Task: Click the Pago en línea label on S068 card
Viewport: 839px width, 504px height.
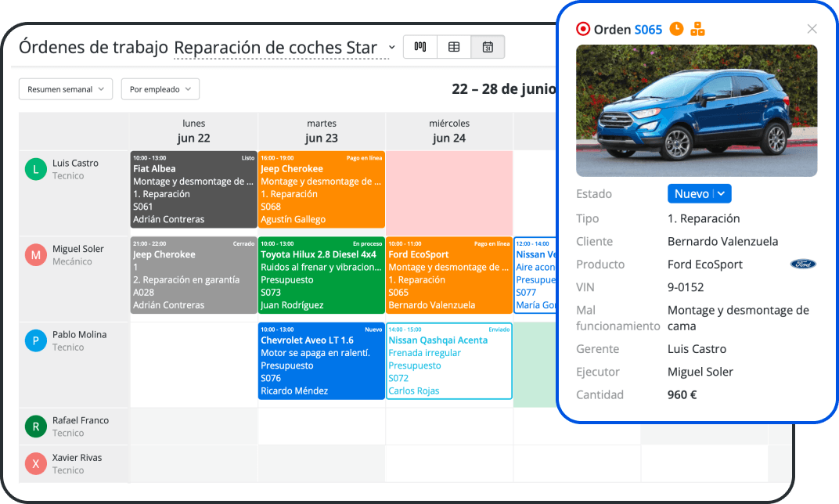Action: [365, 158]
